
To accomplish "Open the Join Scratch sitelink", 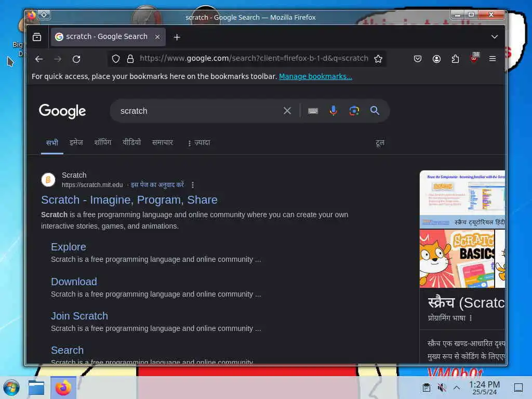I will 79,316.
